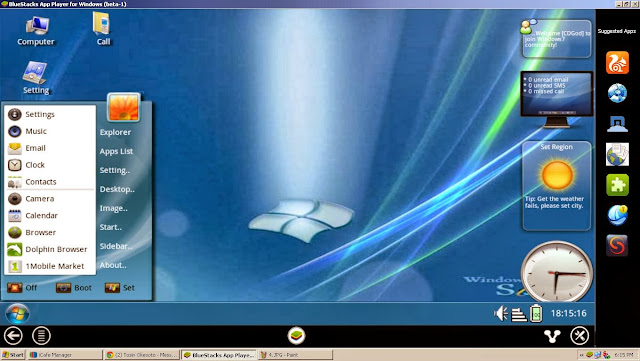Open Settings in the start menu
Viewport: 640px width, 361px height.
50,114
